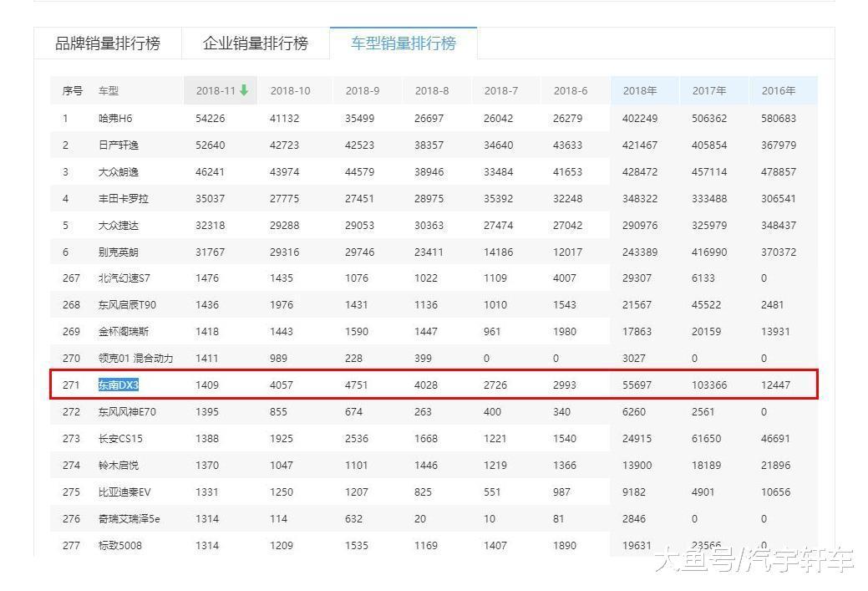
Task: Open the 大众捷达 model link
Action: pyautogui.click(x=119, y=226)
